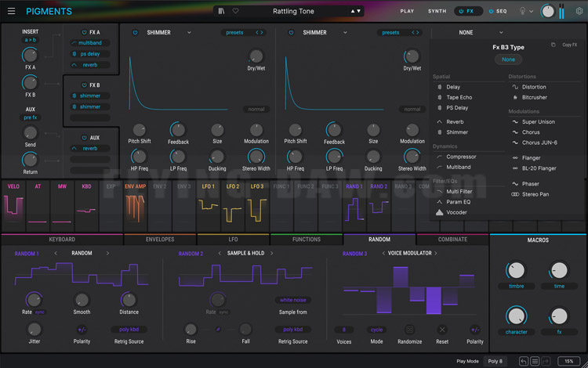Toggle the FX section power button in the top bar

tap(461, 11)
